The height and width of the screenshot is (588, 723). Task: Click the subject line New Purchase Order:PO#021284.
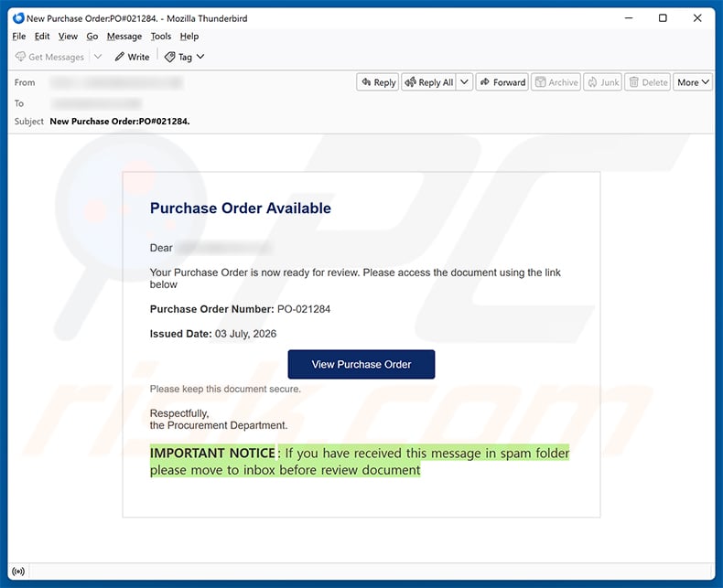pos(120,122)
